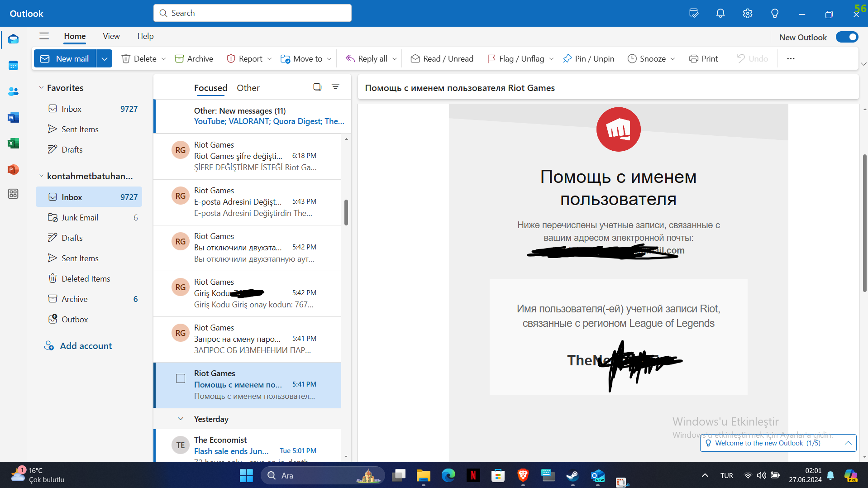Click the Snooze toolbar button
The width and height of the screenshot is (868, 488).
647,59
